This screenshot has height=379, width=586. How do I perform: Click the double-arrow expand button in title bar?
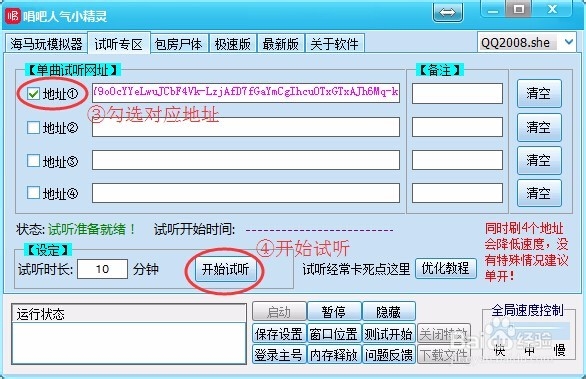[x=448, y=13]
